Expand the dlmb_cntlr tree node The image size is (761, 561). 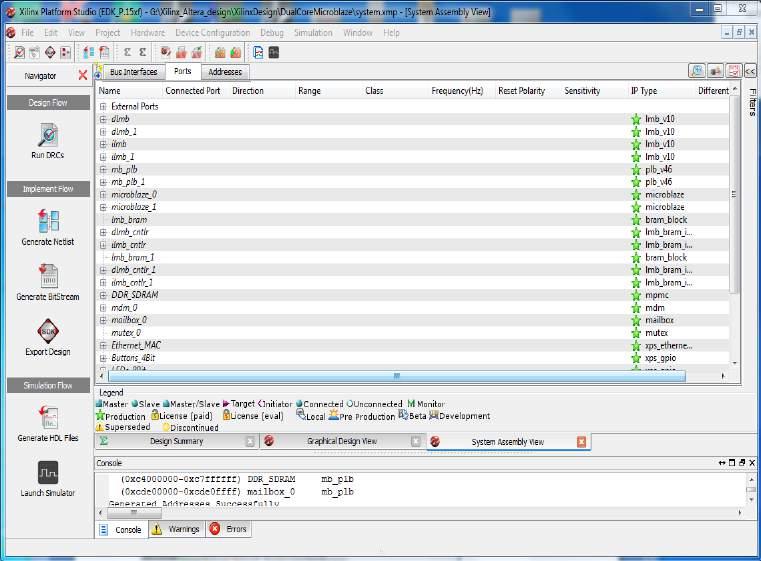click(x=103, y=232)
